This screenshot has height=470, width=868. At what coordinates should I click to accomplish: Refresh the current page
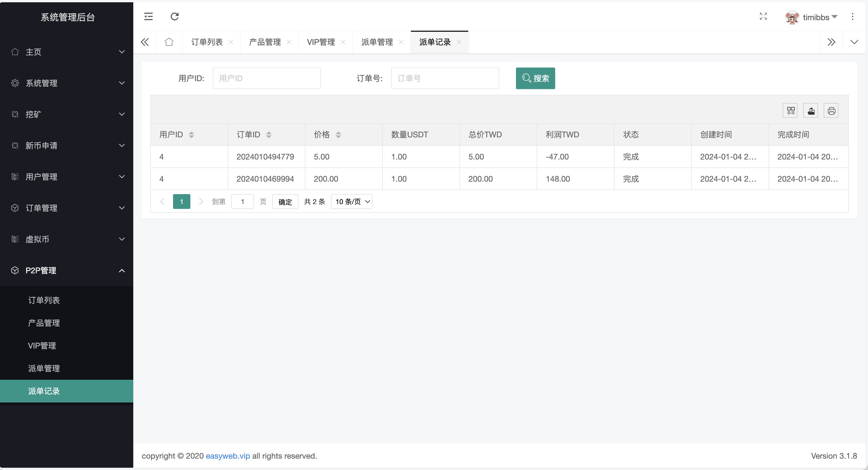pos(174,16)
